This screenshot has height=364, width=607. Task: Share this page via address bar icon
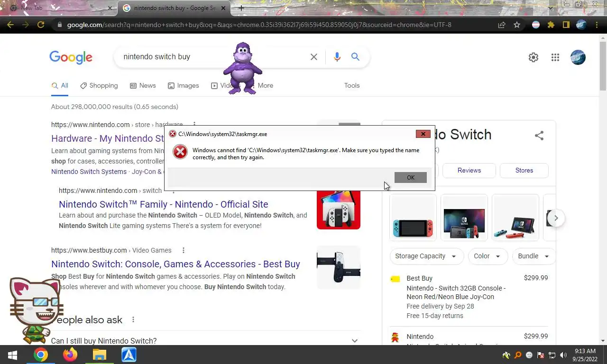point(501,25)
